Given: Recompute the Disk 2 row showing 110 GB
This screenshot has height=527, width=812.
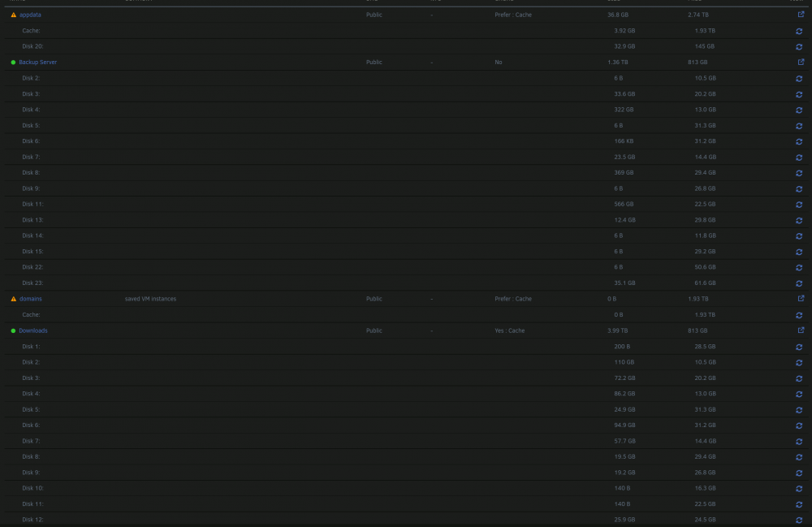Looking at the screenshot, I should click(799, 362).
